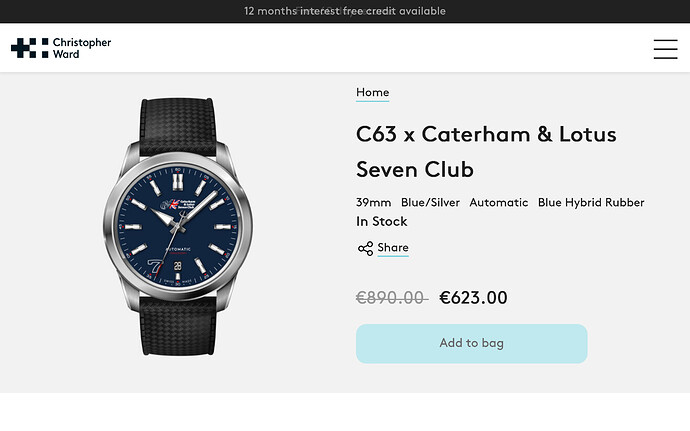
Task: Add the watch to bag
Action: pyautogui.click(x=472, y=344)
